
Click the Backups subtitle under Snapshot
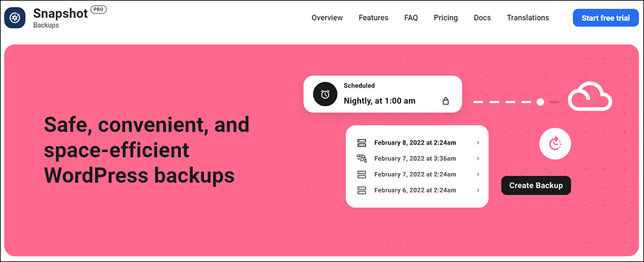[x=46, y=25]
